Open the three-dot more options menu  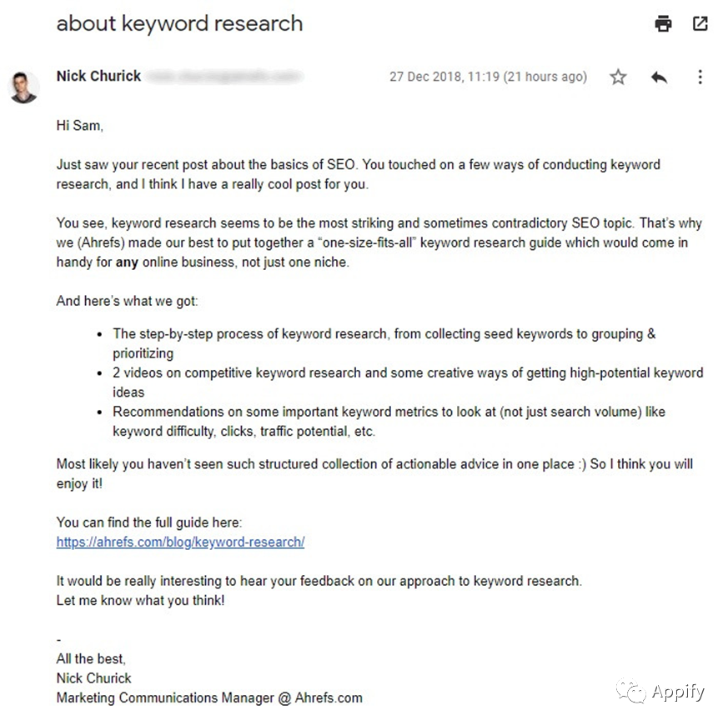700,77
